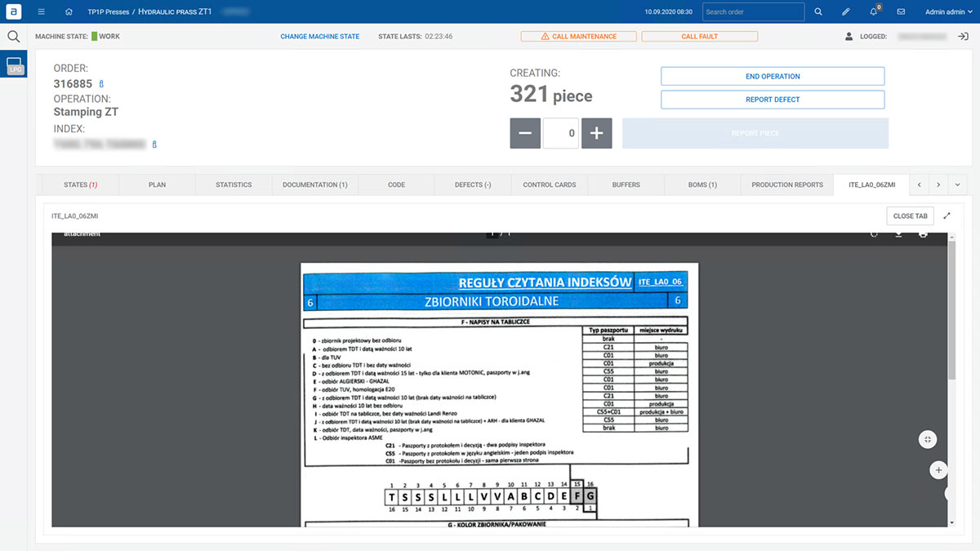Open the Admin admin user dropdown

949,12
